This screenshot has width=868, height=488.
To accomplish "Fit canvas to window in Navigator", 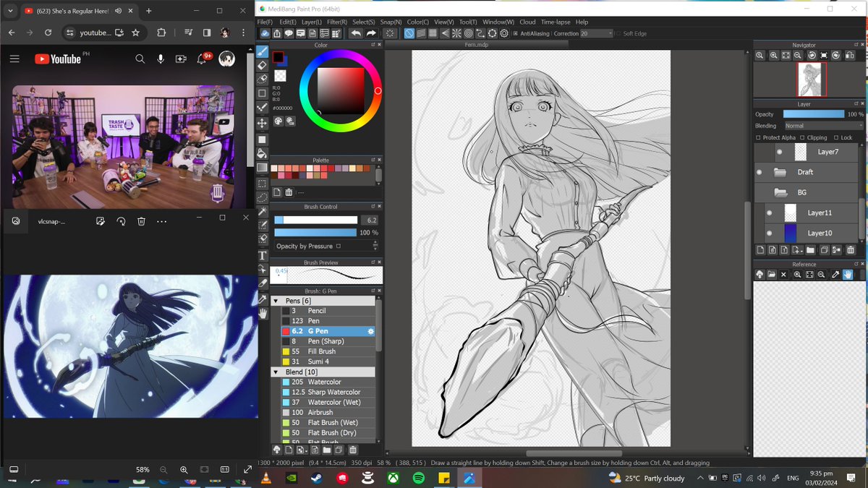I will tap(786, 56).
